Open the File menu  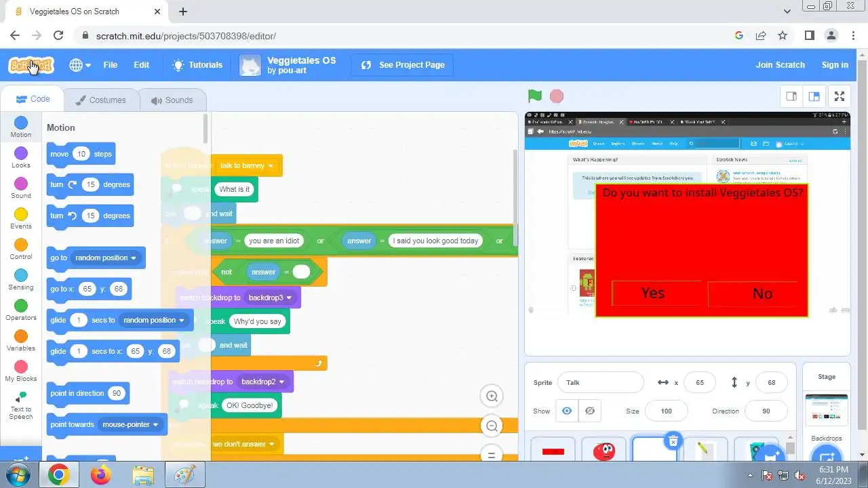point(110,65)
